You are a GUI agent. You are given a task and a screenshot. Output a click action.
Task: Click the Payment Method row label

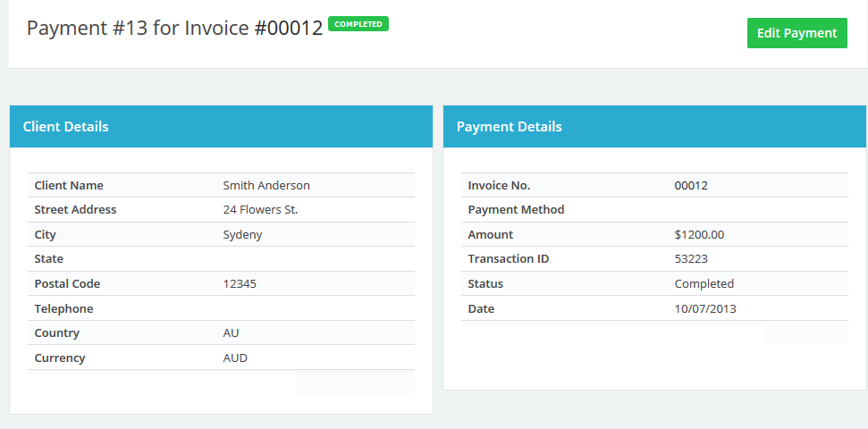coord(516,210)
